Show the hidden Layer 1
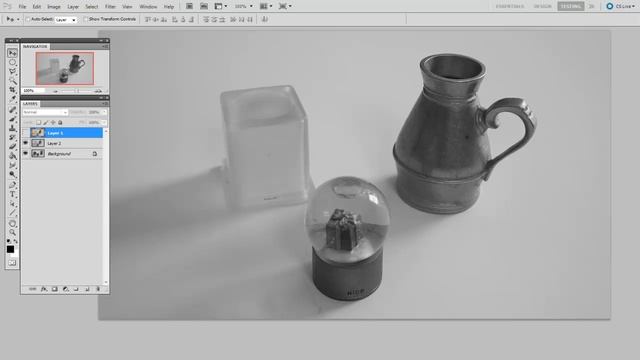Viewport: 640px width, 360px height. click(x=26, y=133)
